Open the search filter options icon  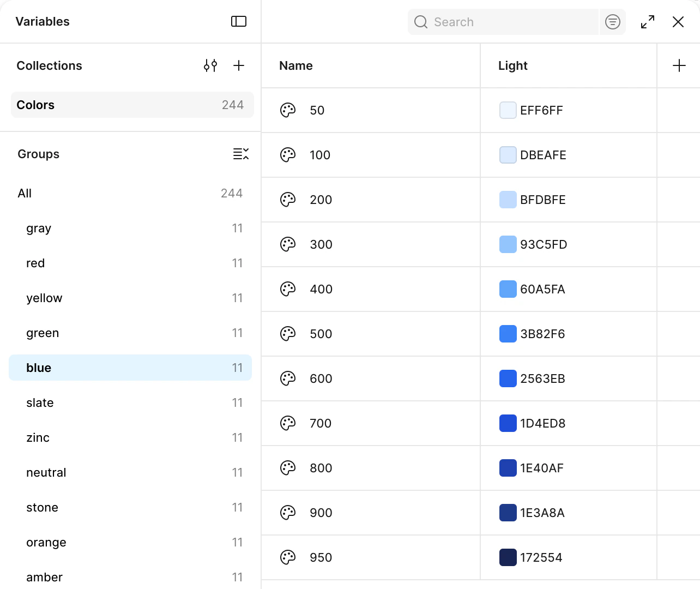click(613, 22)
